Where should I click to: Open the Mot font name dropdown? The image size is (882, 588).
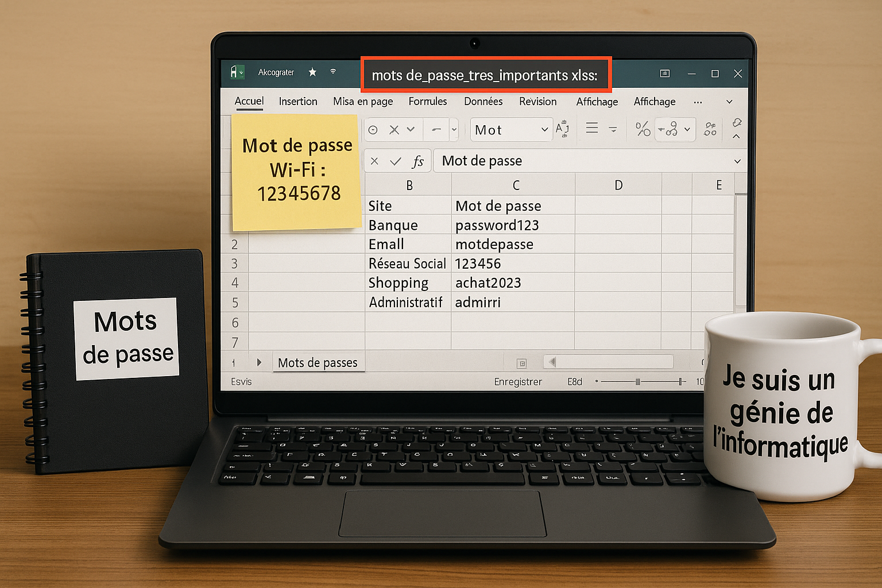click(x=544, y=130)
